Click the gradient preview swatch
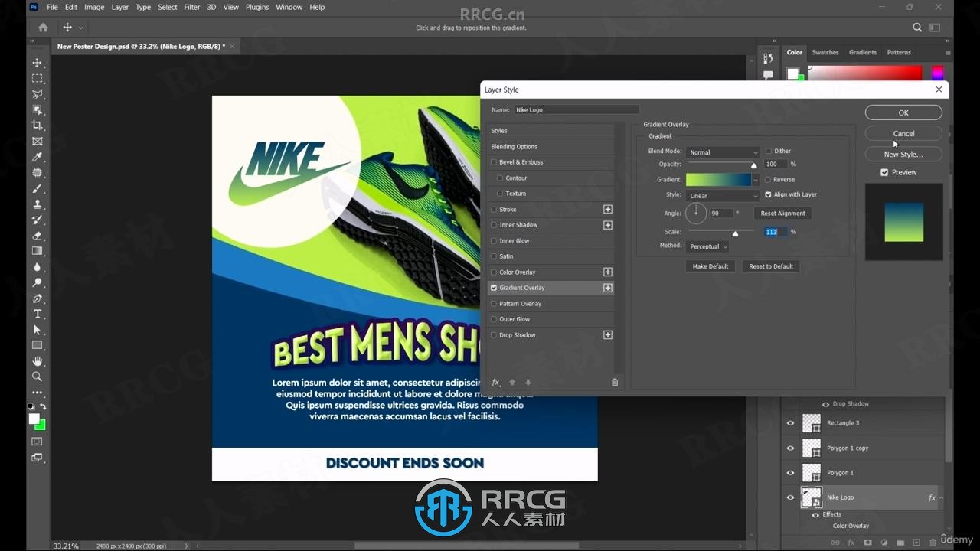Viewport: 980px width, 551px height. [718, 180]
